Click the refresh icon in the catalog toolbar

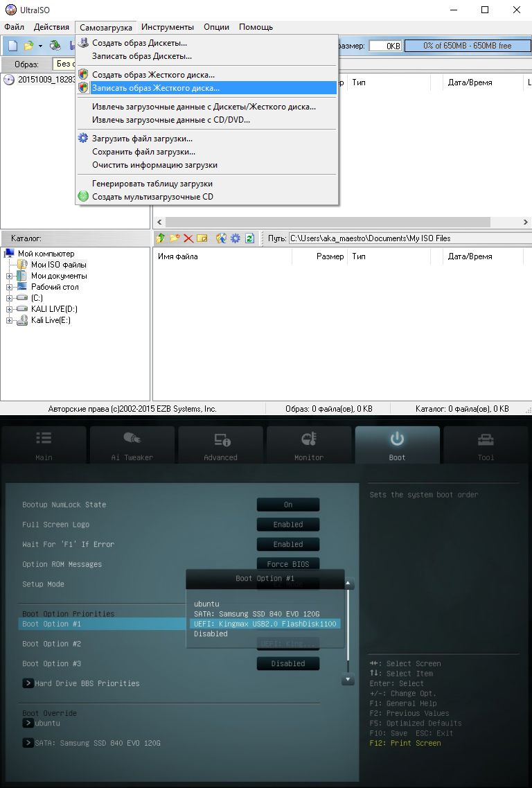[249, 238]
